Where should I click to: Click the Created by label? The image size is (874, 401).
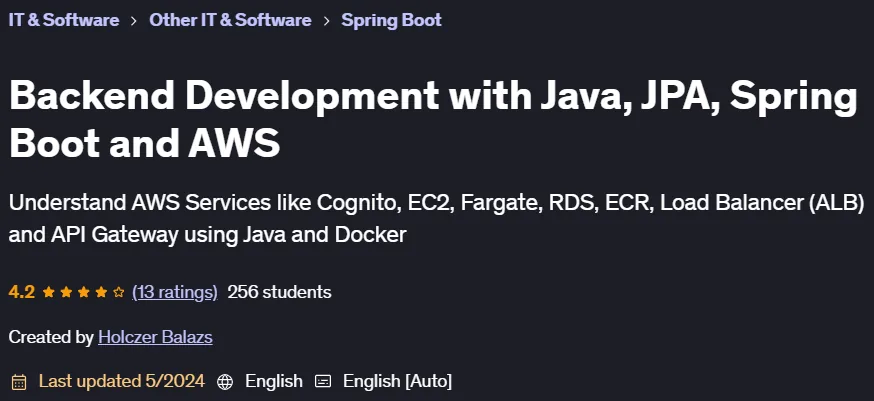tap(51, 337)
